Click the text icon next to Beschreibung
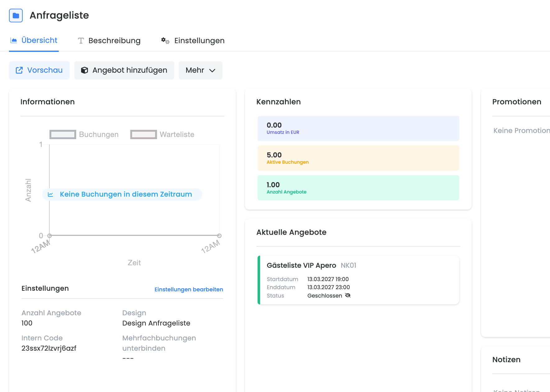 pyautogui.click(x=81, y=41)
